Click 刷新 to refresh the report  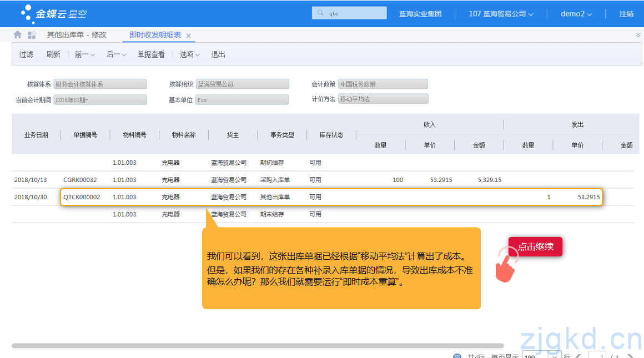pyautogui.click(x=53, y=54)
